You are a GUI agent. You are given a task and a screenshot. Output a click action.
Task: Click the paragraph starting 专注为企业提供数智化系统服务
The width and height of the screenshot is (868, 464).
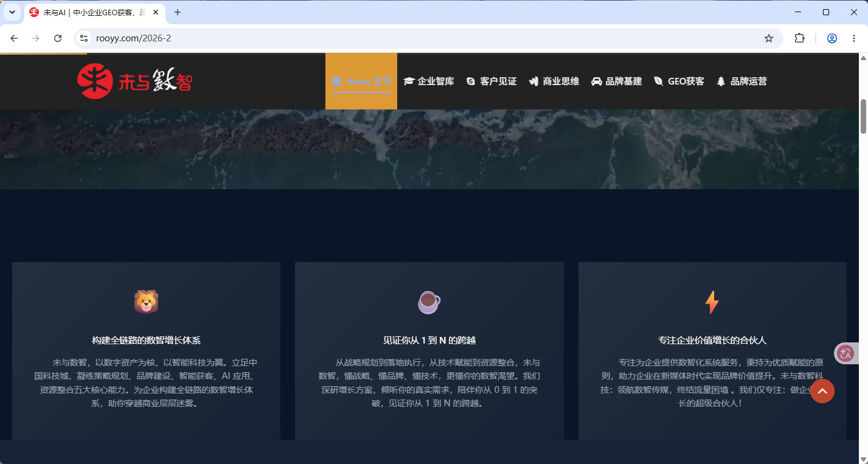point(712,383)
